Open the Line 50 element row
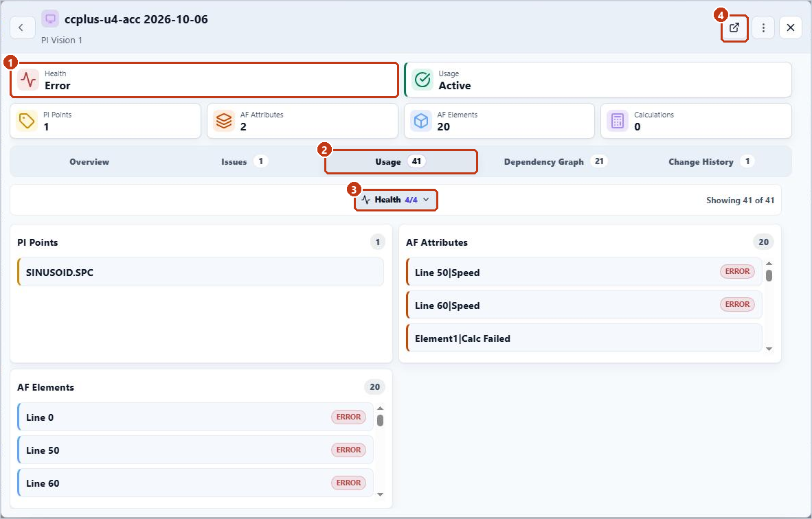This screenshot has height=519, width=812. (x=195, y=450)
